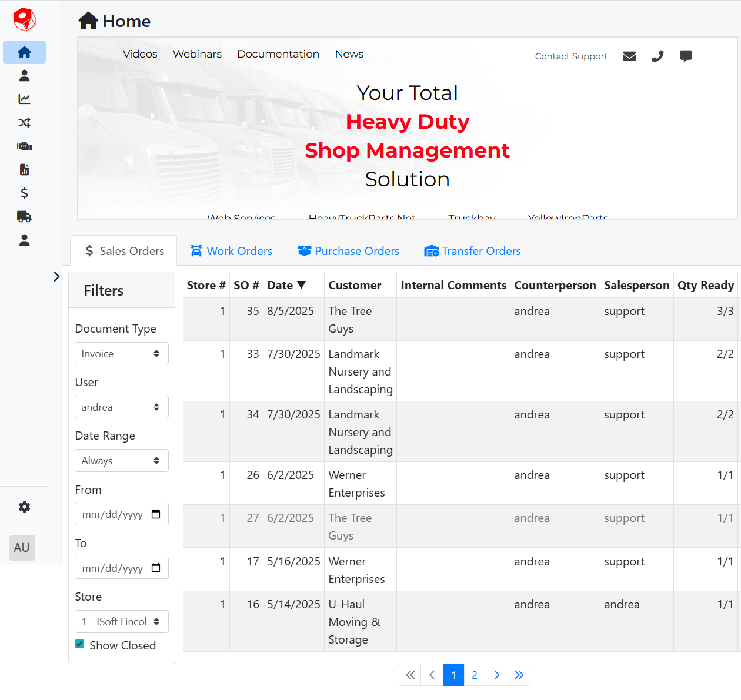This screenshot has width=741, height=700.
Task: Open the Store selection dropdown
Action: [x=121, y=621]
